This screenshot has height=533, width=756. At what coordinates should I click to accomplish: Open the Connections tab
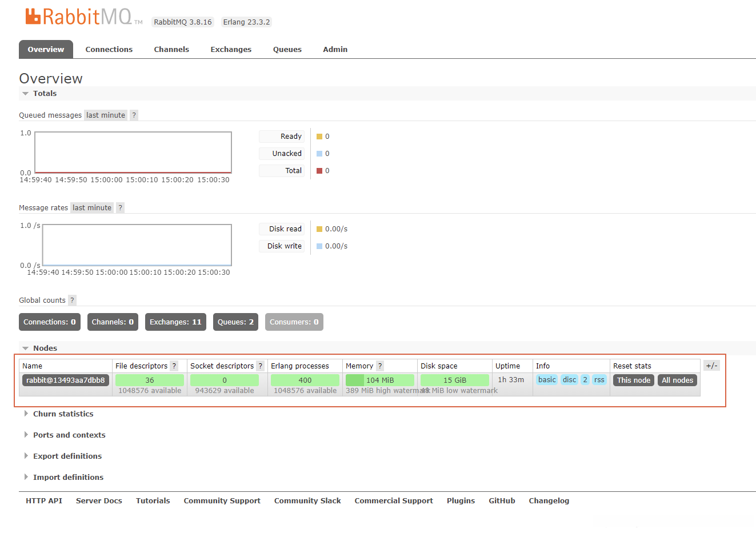tap(109, 50)
